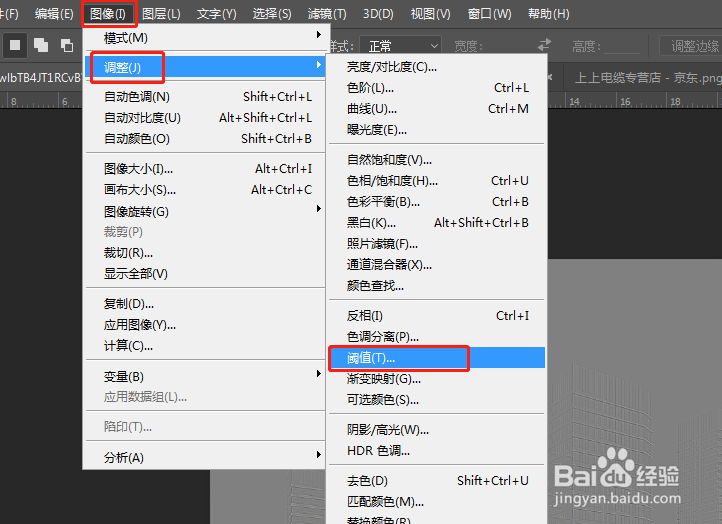This screenshot has height=524, width=722.
Task: Open the 编辑(E) menu
Action: [x=54, y=14]
